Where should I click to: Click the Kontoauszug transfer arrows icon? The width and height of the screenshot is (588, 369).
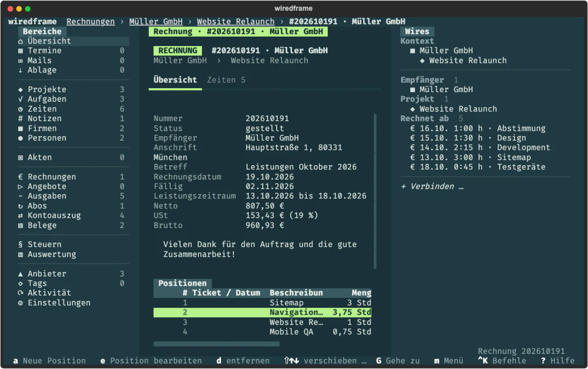(21, 216)
